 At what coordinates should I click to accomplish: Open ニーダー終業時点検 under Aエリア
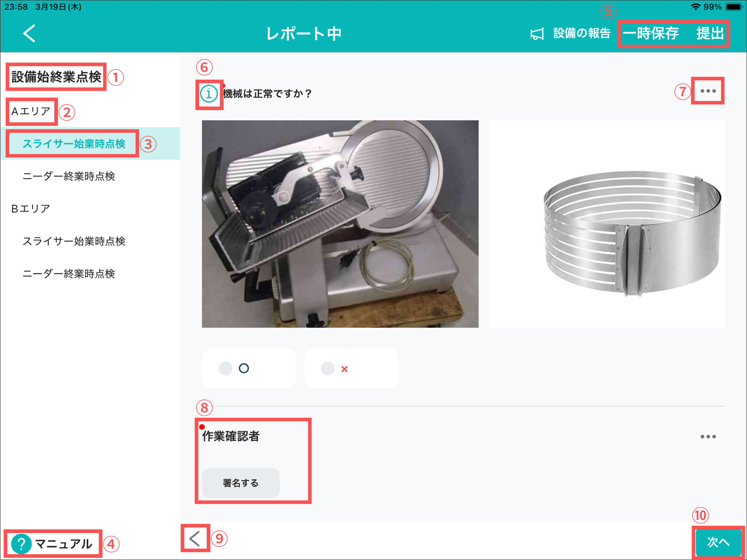pyautogui.click(x=69, y=176)
